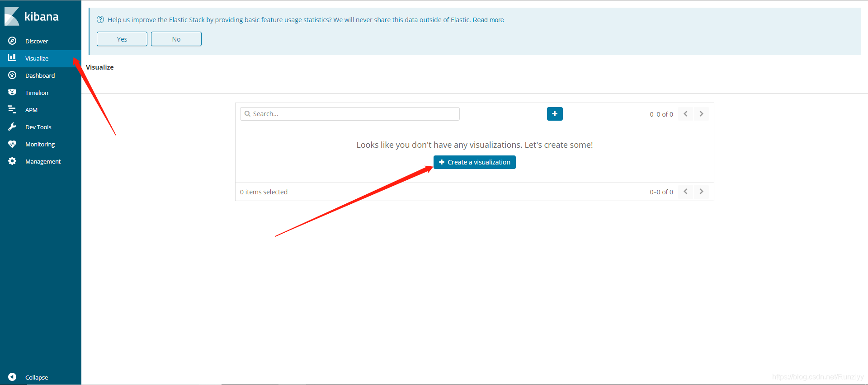The height and width of the screenshot is (385, 868).
Task: Click Create a visualization button
Action: point(475,162)
